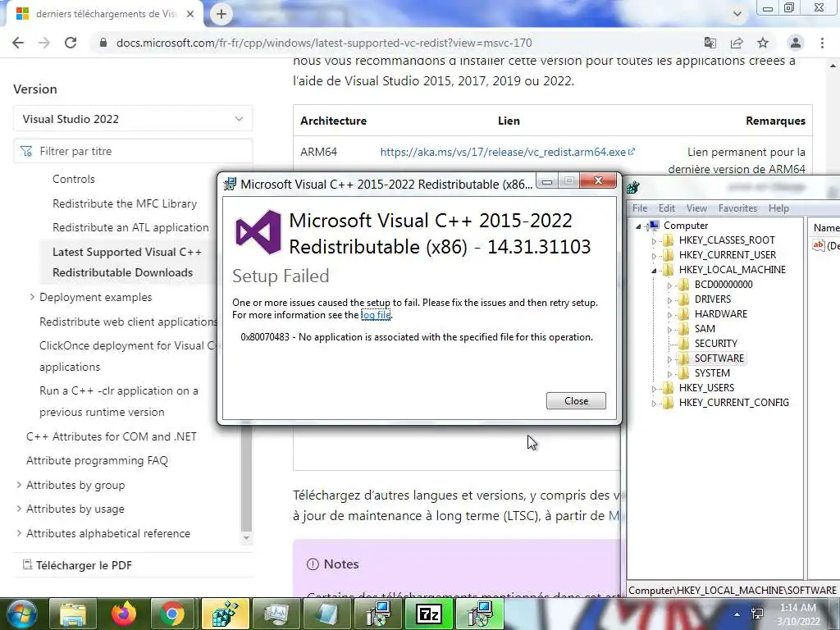Click the Close button in Setup Failed dialog

[576, 400]
